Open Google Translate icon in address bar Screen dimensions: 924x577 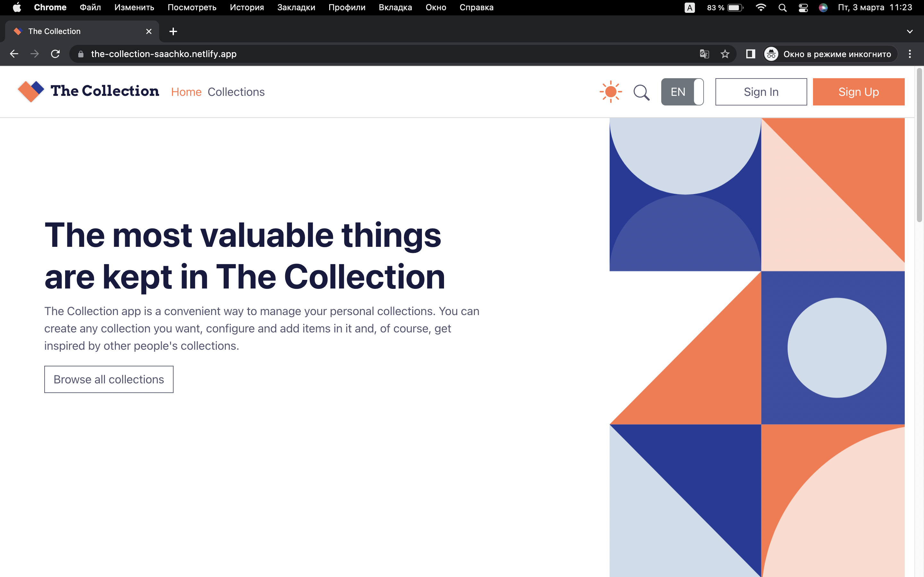tap(704, 54)
